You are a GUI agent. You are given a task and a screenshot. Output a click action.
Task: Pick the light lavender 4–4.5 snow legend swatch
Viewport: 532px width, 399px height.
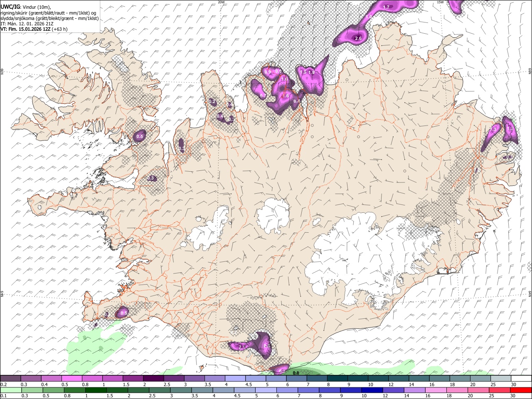[x=235, y=379]
